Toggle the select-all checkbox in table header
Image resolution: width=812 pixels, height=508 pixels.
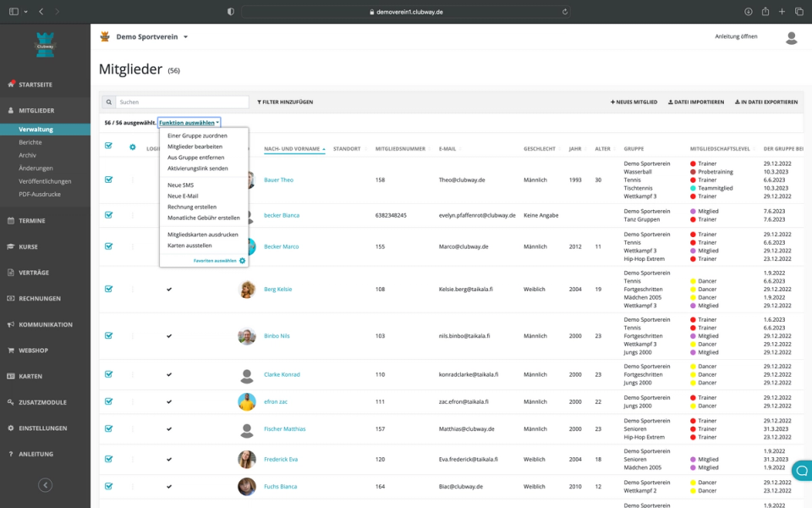click(x=108, y=146)
